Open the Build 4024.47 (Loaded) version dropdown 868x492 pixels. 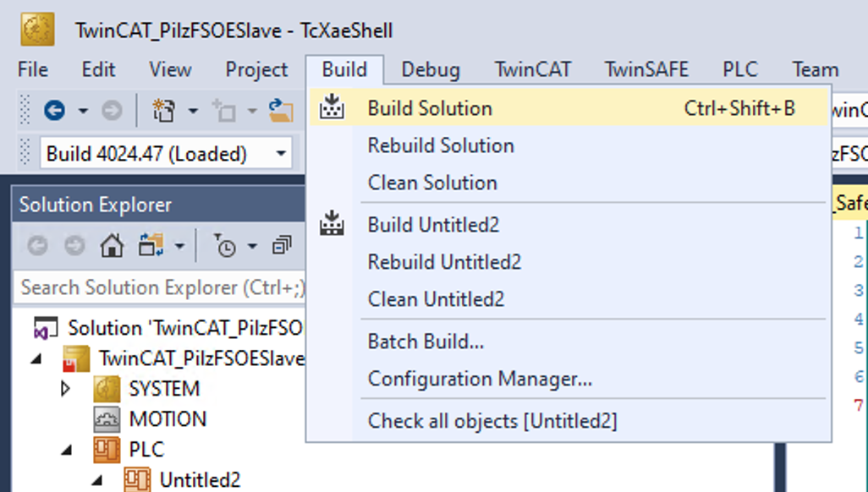tap(281, 153)
